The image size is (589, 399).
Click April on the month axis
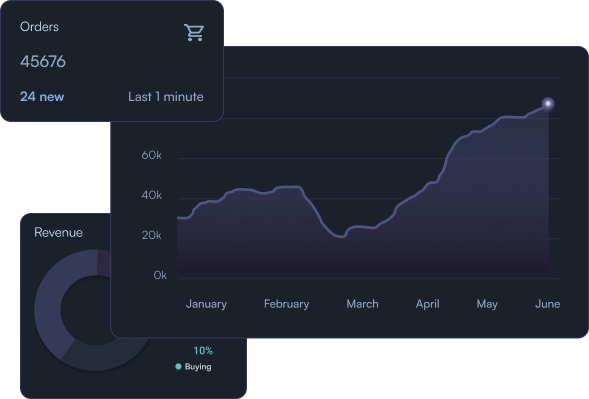click(x=427, y=304)
